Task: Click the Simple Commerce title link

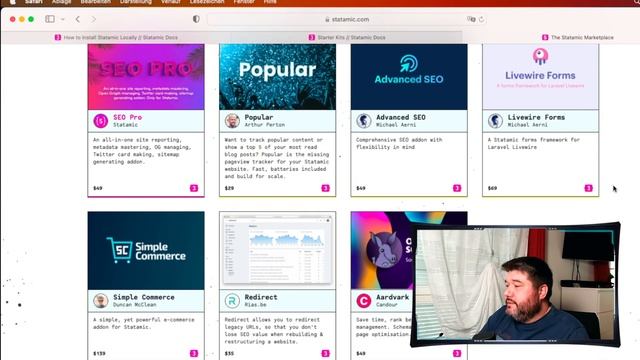Action: click(144, 297)
